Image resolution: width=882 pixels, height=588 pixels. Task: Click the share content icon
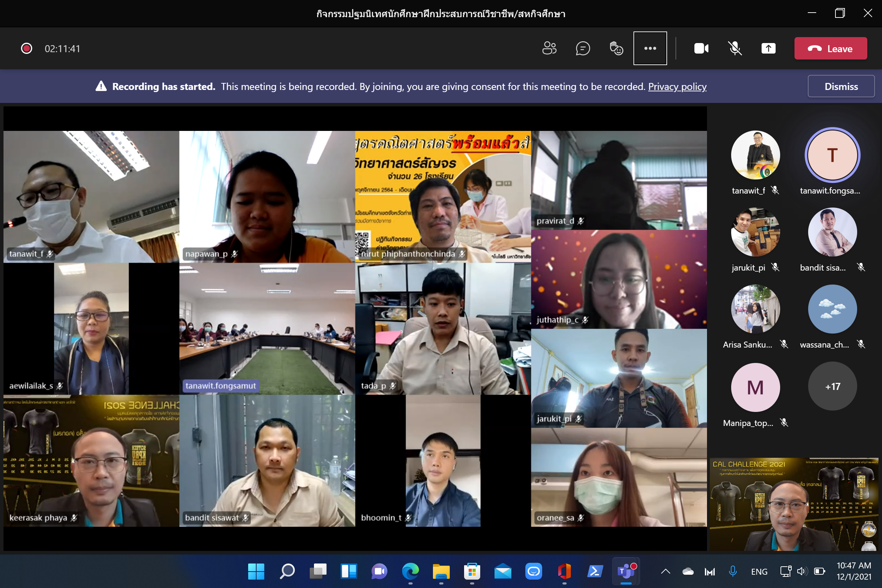768,48
